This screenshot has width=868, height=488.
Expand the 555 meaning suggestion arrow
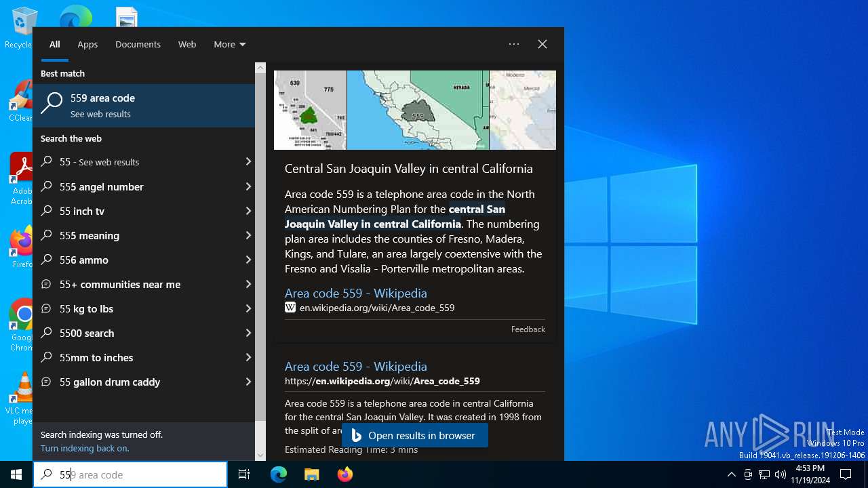tap(248, 235)
